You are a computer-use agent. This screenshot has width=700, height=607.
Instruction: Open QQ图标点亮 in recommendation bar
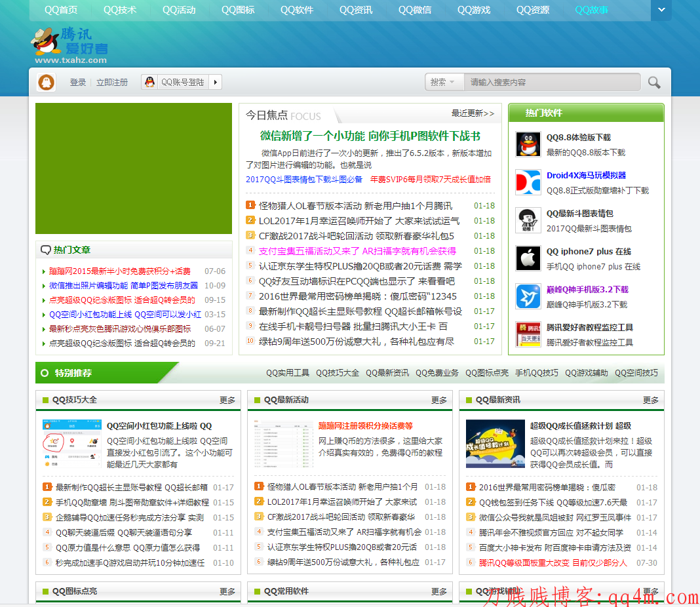[x=487, y=373]
